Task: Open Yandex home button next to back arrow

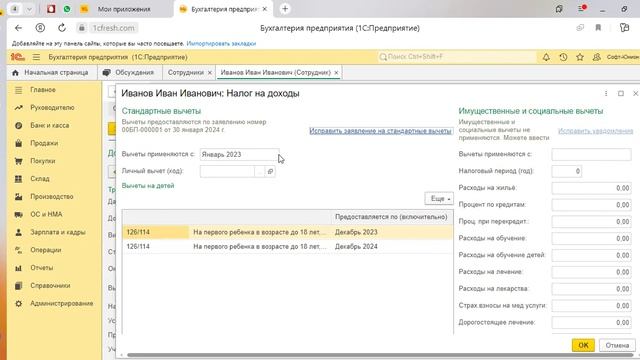Action: (40, 28)
